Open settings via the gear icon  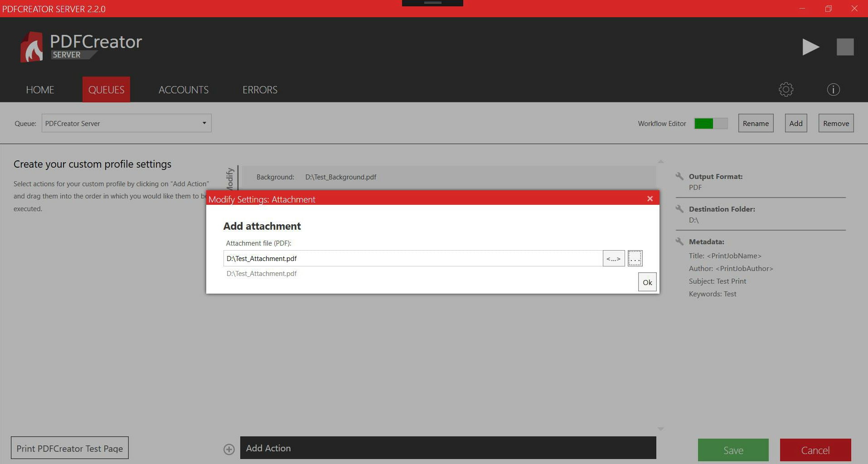(x=786, y=89)
